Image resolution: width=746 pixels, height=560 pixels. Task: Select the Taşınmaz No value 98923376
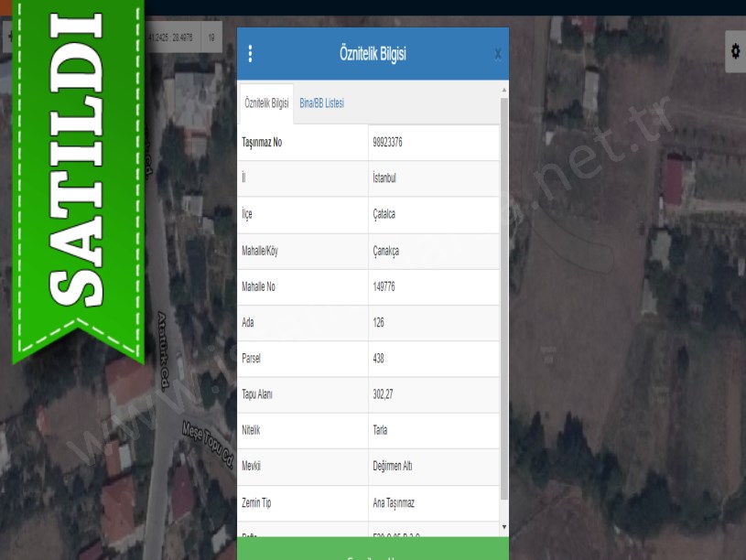pos(388,143)
